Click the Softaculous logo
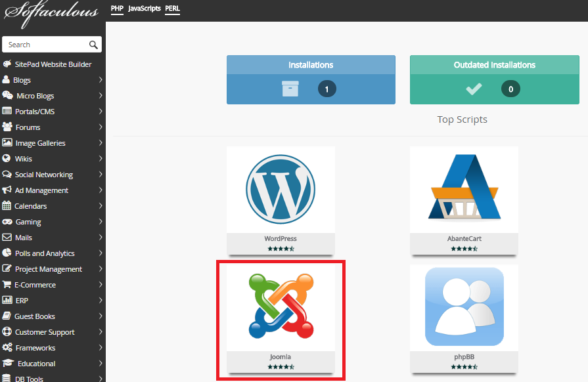 click(51, 13)
